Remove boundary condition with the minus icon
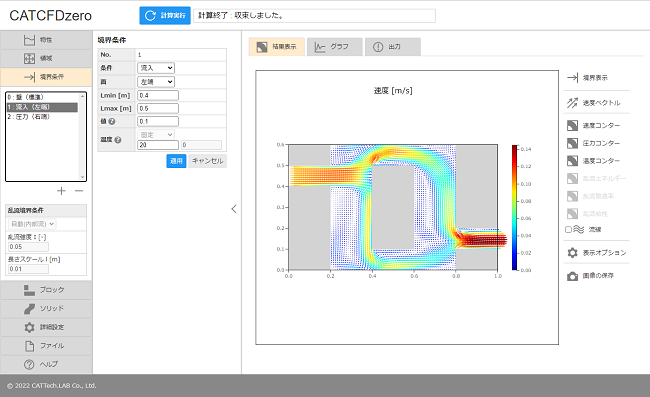 (x=79, y=191)
